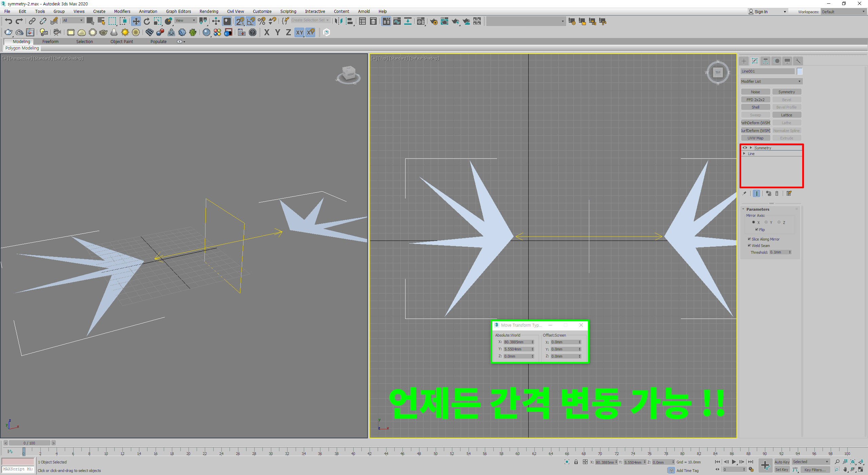
Task: Activate the Select and Move tool
Action: coord(136,21)
